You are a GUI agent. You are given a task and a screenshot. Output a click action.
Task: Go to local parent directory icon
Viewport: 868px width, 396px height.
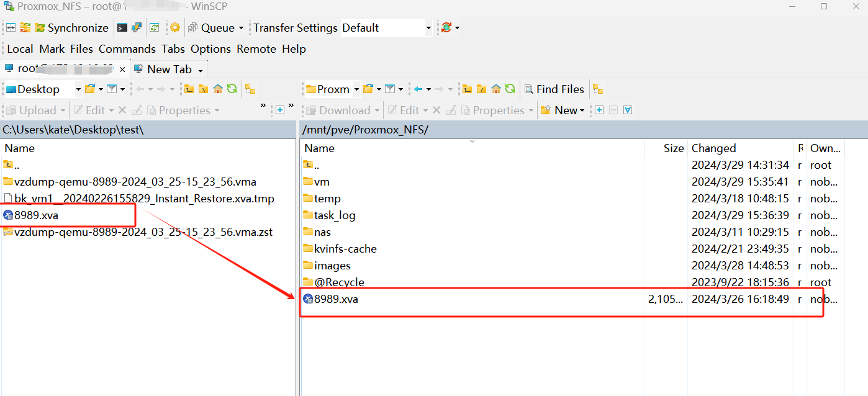pos(189,89)
